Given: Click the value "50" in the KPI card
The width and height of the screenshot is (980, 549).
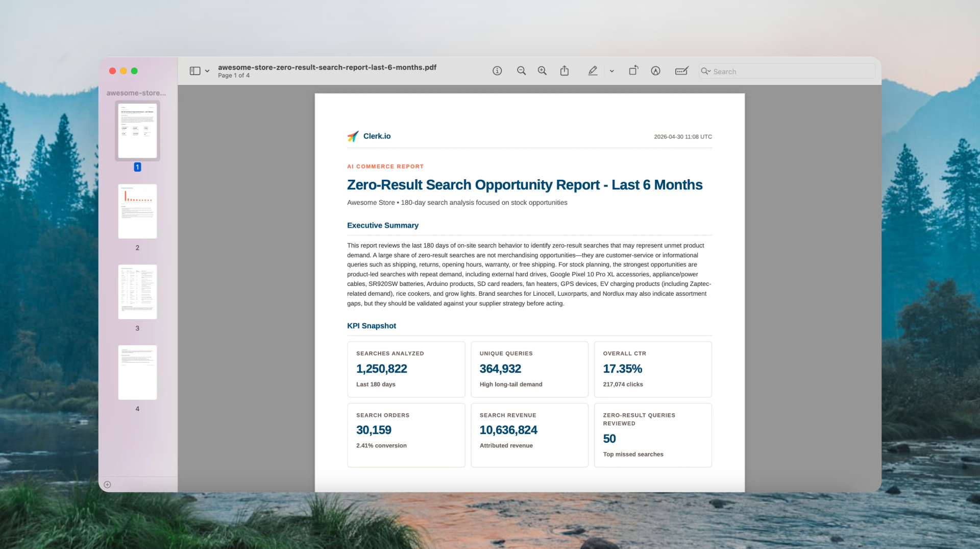Looking at the screenshot, I should (609, 439).
